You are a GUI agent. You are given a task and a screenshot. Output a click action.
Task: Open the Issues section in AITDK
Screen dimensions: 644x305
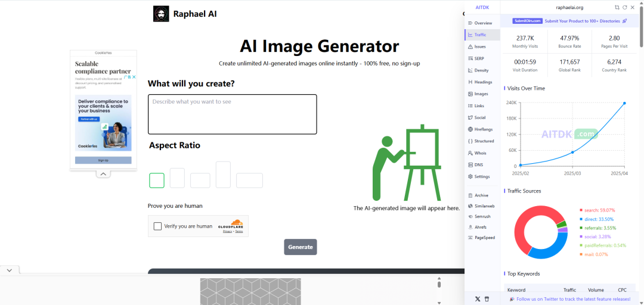tap(482, 47)
